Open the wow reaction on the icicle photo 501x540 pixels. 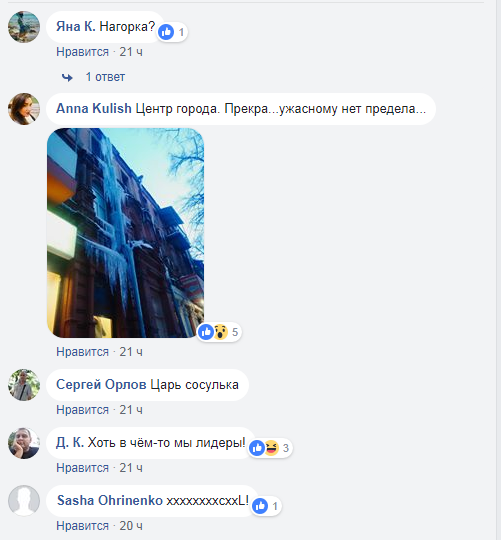[x=221, y=332]
